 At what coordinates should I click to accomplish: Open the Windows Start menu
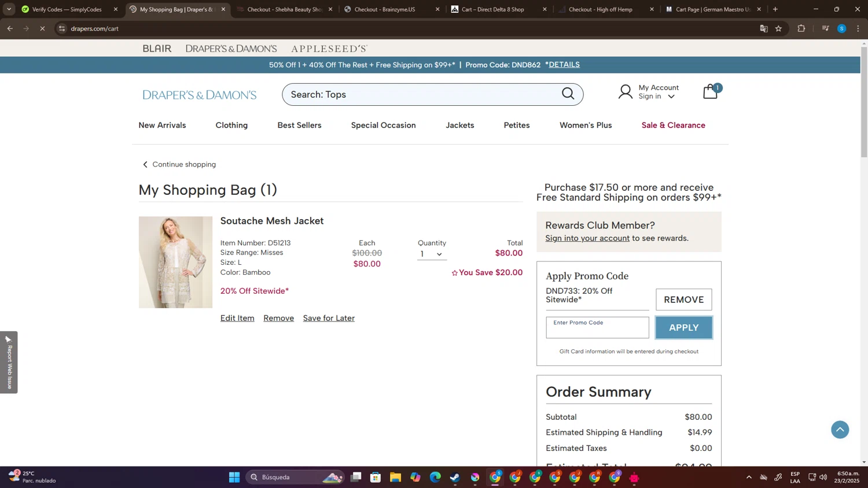[234, 477]
